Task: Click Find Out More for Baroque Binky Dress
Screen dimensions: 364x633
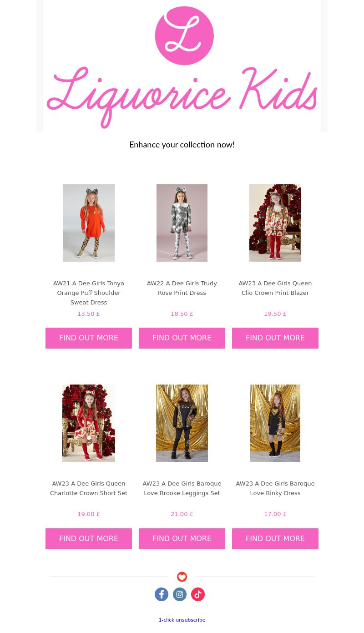Action: pyautogui.click(x=275, y=539)
